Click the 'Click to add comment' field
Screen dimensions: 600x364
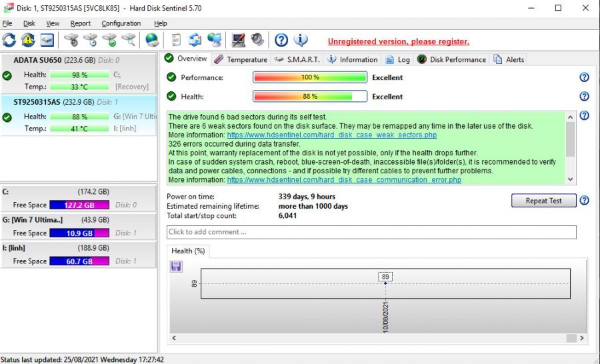pyautogui.click(x=371, y=232)
